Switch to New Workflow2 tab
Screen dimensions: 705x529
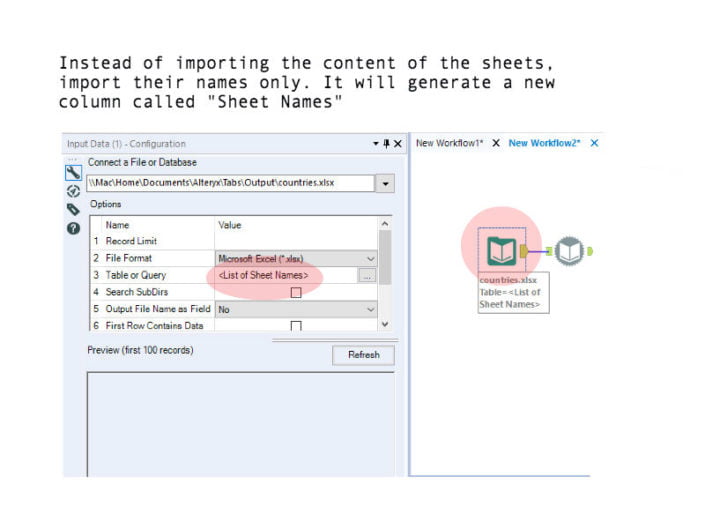coord(546,143)
